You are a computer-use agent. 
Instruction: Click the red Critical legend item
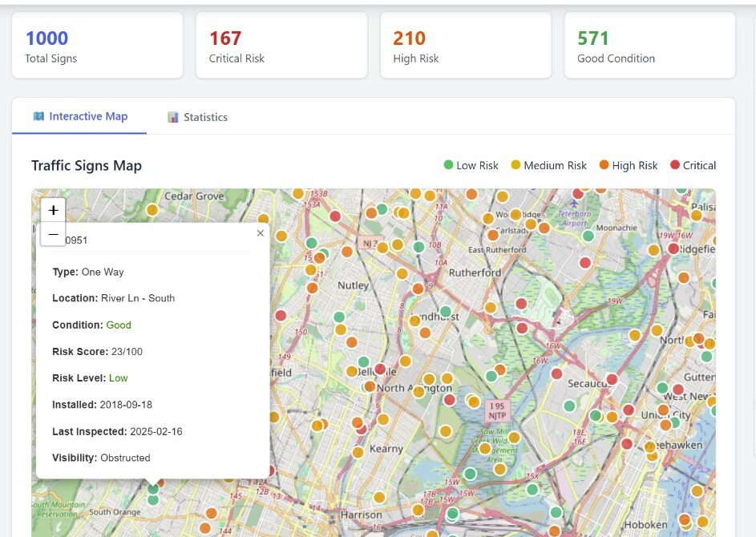tap(693, 165)
